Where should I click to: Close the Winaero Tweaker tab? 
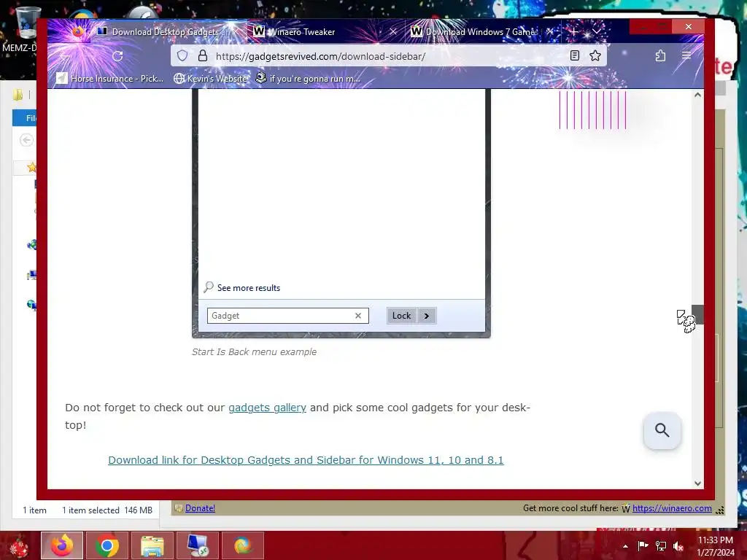tap(393, 32)
